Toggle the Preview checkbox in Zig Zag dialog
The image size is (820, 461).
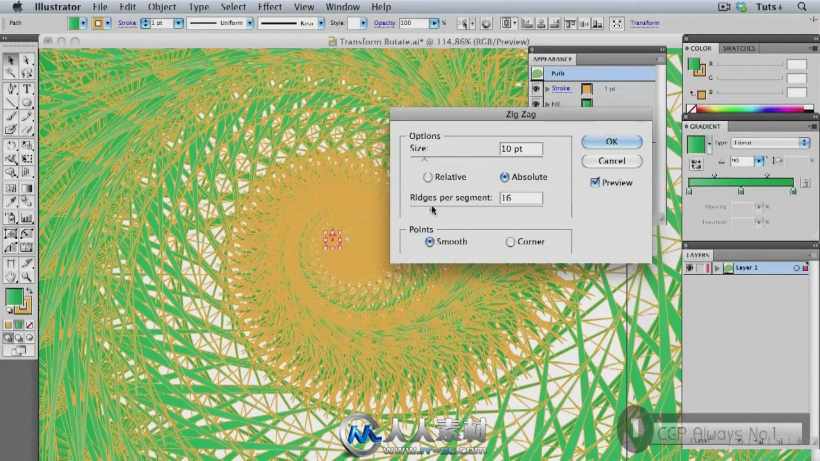tap(595, 182)
